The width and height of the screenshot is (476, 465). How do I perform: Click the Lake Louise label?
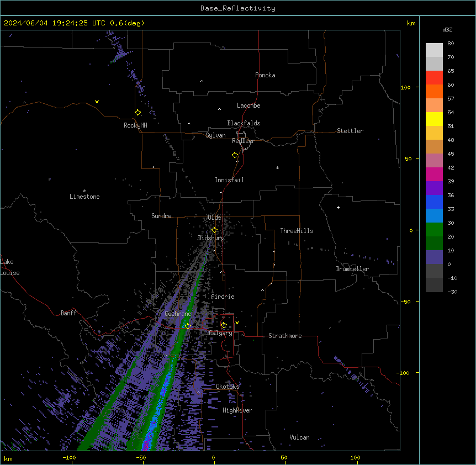pyautogui.click(x=10, y=267)
